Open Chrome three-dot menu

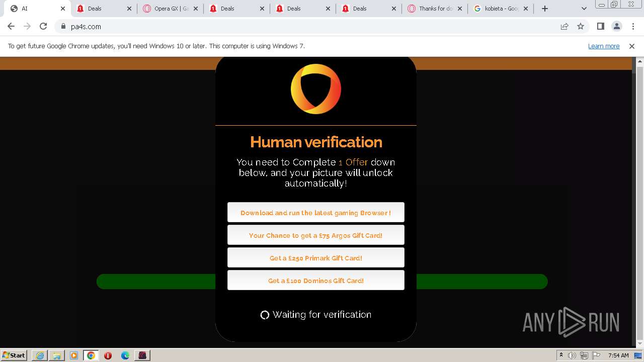pyautogui.click(x=633, y=26)
